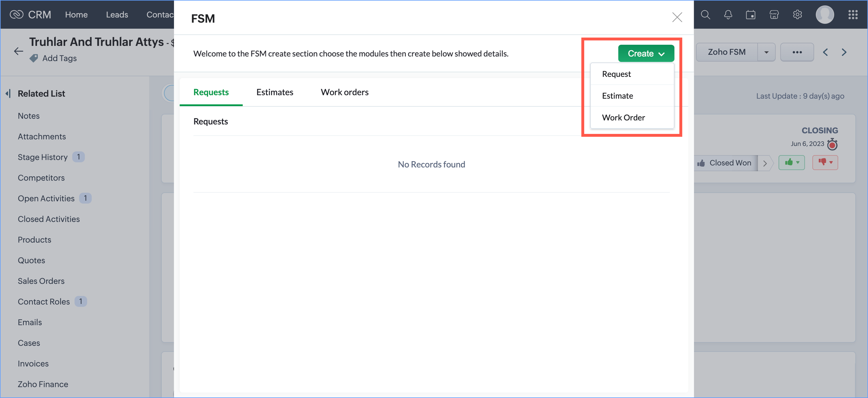Click the green thumbs-up won dropdown

(791, 162)
